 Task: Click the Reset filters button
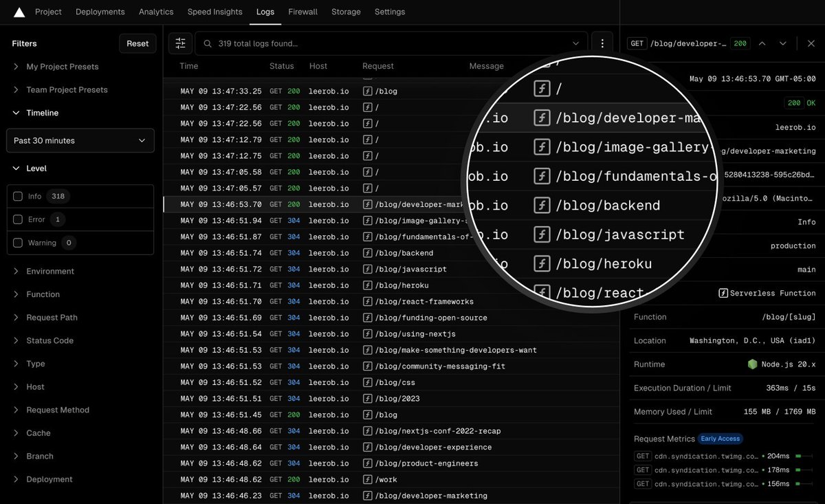[137, 43]
